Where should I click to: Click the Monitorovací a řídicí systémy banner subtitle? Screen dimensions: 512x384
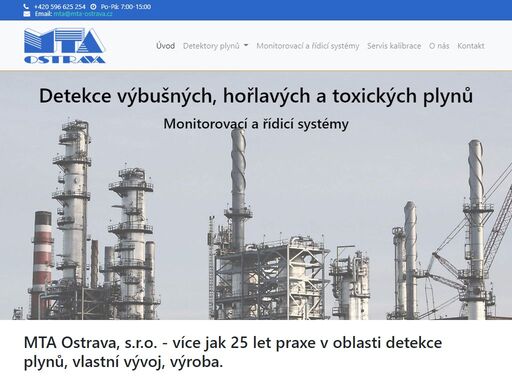(x=256, y=124)
